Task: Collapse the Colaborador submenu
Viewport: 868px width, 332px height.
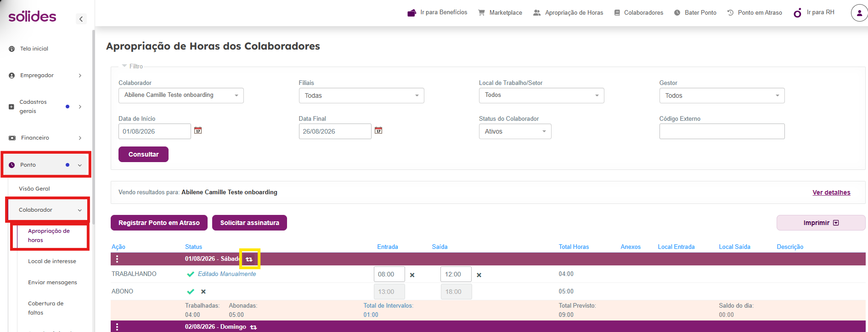Action: tap(48, 210)
